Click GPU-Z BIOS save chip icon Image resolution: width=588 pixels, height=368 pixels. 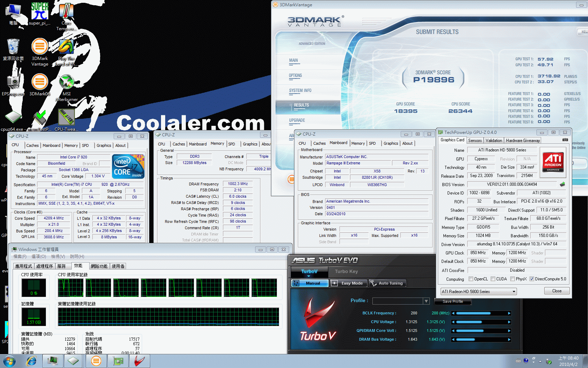pyautogui.click(x=562, y=184)
